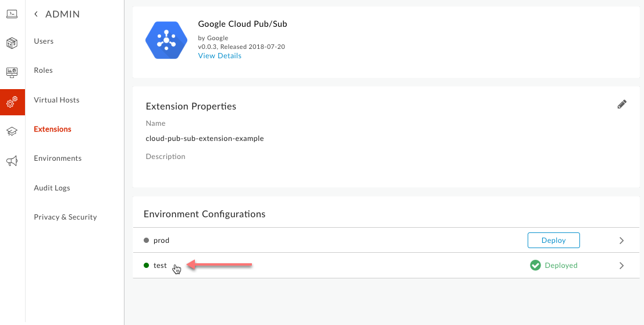Click the green Deployed status checkmark
The width and height of the screenshot is (644, 325).
pos(535,266)
